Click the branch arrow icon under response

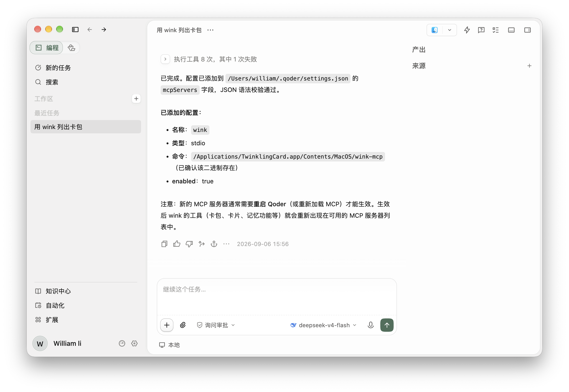pyautogui.click(x=202, y=244)
